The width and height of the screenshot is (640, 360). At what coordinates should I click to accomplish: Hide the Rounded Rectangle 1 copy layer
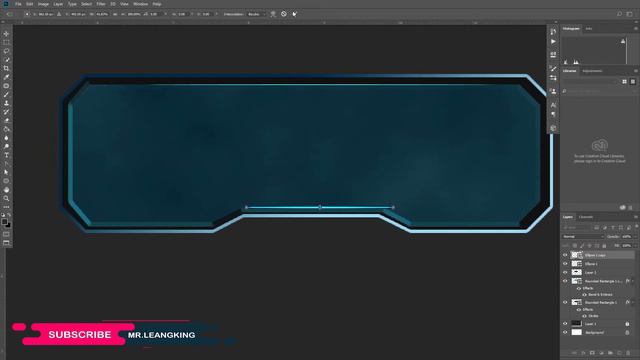point(565,281)
